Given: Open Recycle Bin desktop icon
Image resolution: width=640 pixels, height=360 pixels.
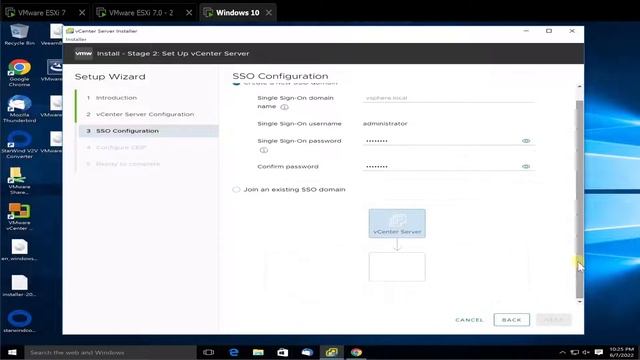Looking at the screenshot, I should pos(19,35).
